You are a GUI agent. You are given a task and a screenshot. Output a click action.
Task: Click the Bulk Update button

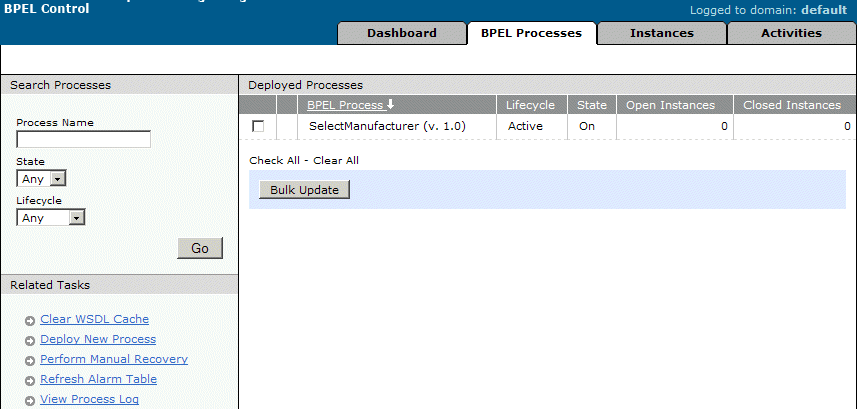304,190
